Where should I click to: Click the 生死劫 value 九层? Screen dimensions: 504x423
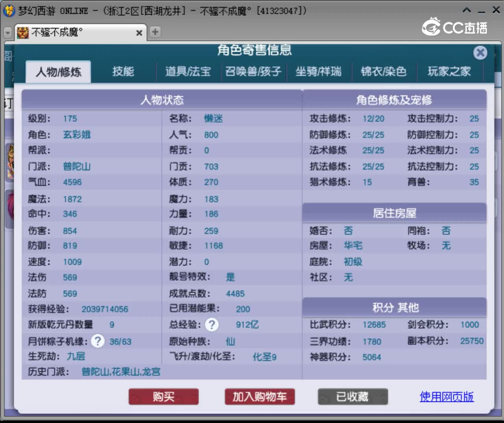point(76,356)
